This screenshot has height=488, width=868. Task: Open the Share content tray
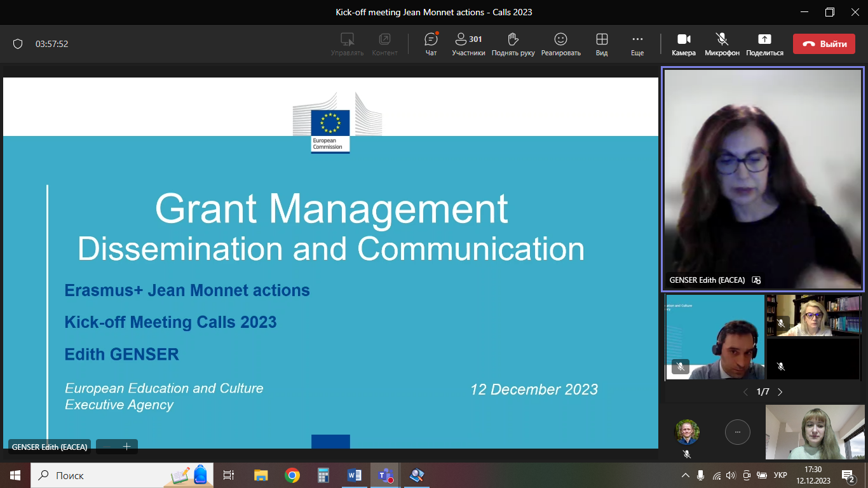[x=764, y=44]
